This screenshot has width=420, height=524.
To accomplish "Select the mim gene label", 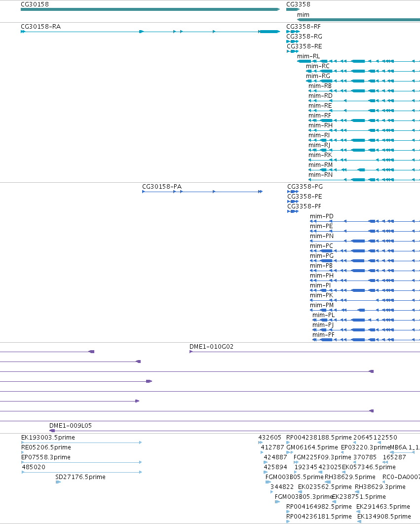I will pos(303,15).
